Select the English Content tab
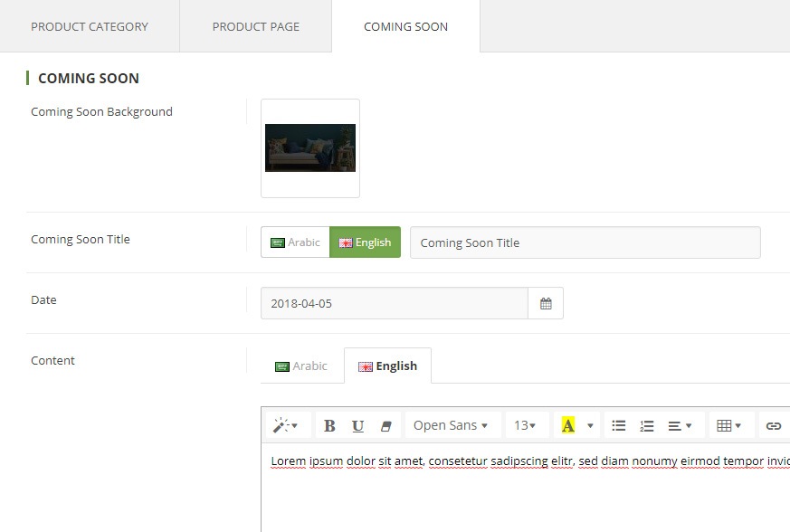790x532 pixels. coord(387,366)
